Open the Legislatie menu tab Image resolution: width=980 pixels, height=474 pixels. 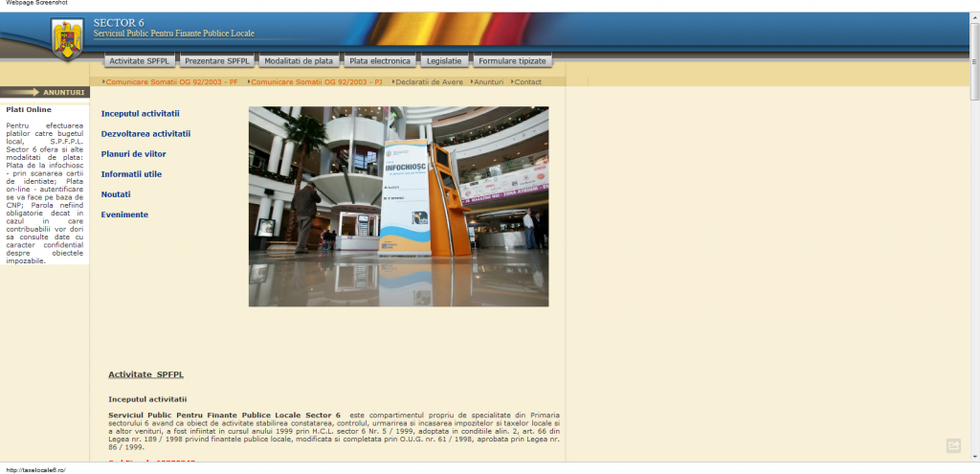[444, 61]
